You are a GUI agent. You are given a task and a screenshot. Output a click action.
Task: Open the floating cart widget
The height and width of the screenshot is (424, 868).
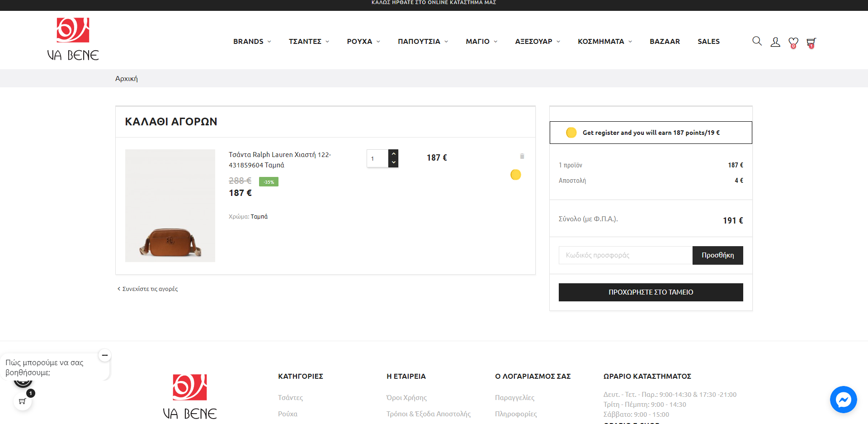tap(23, 401)
